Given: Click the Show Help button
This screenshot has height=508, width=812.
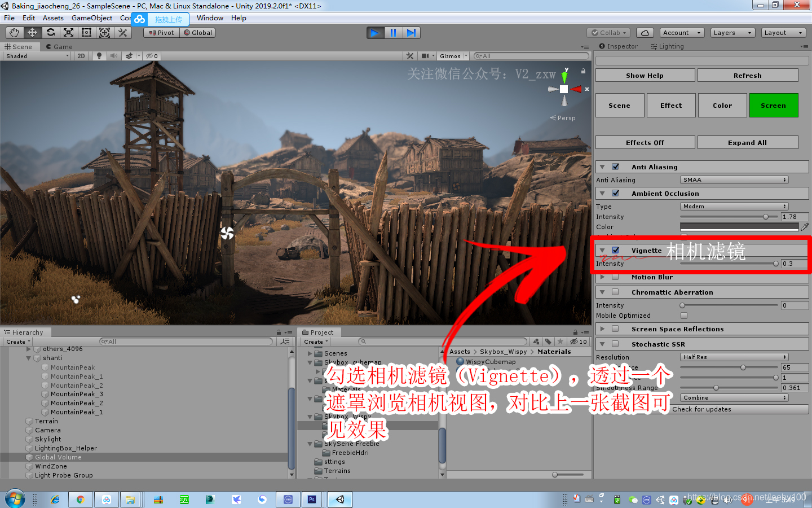Looking at the screenshot, I should point(645,75).
